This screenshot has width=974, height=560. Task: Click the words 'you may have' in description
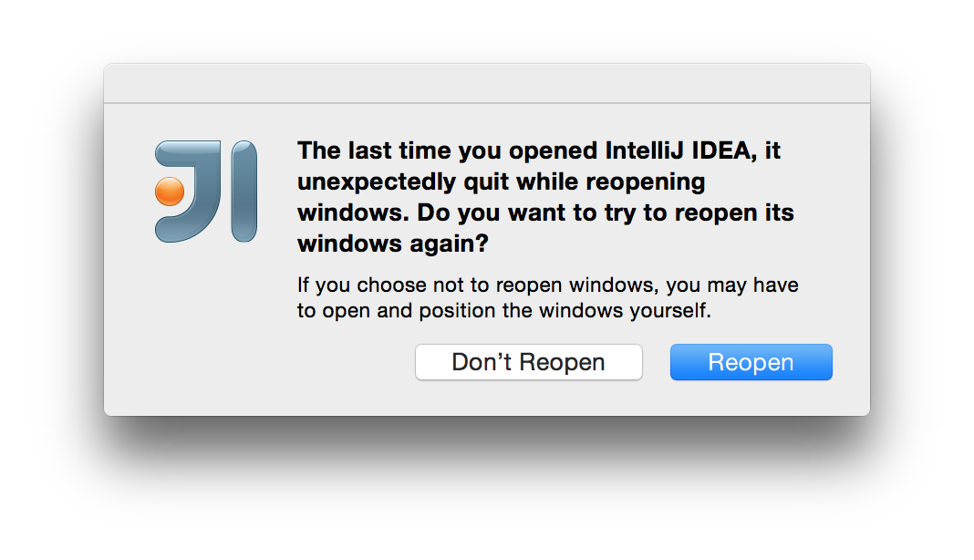732,285
